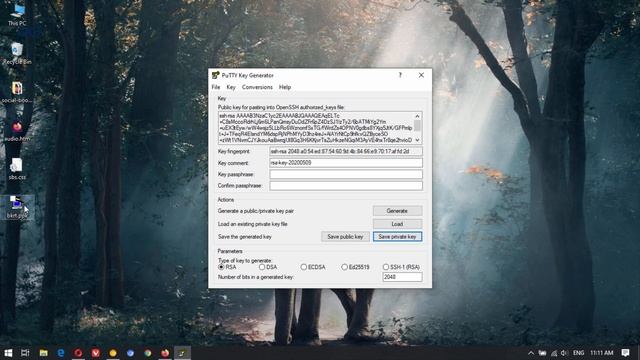Click the battery tray icon

click(542, 353)
